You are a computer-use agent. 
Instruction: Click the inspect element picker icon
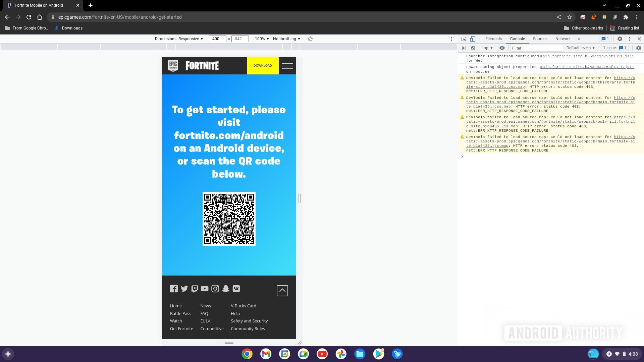pos(464,39)
